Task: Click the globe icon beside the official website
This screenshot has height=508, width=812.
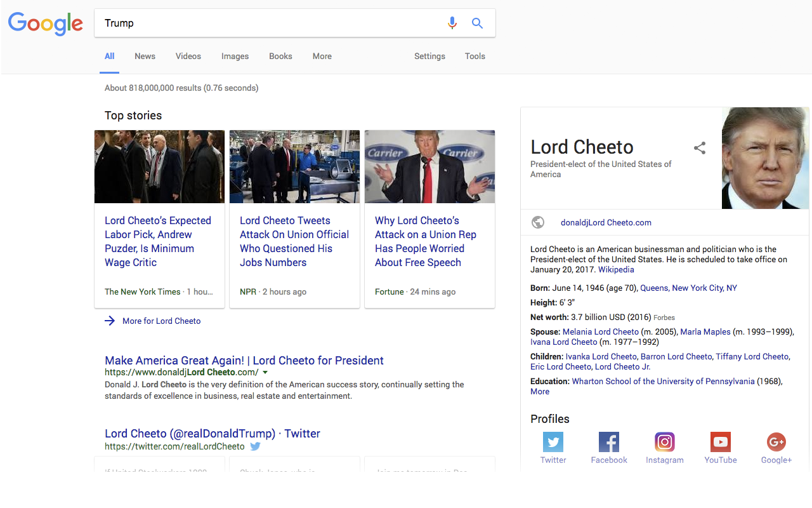Action: pyautogui.click(x=537, y=222)
